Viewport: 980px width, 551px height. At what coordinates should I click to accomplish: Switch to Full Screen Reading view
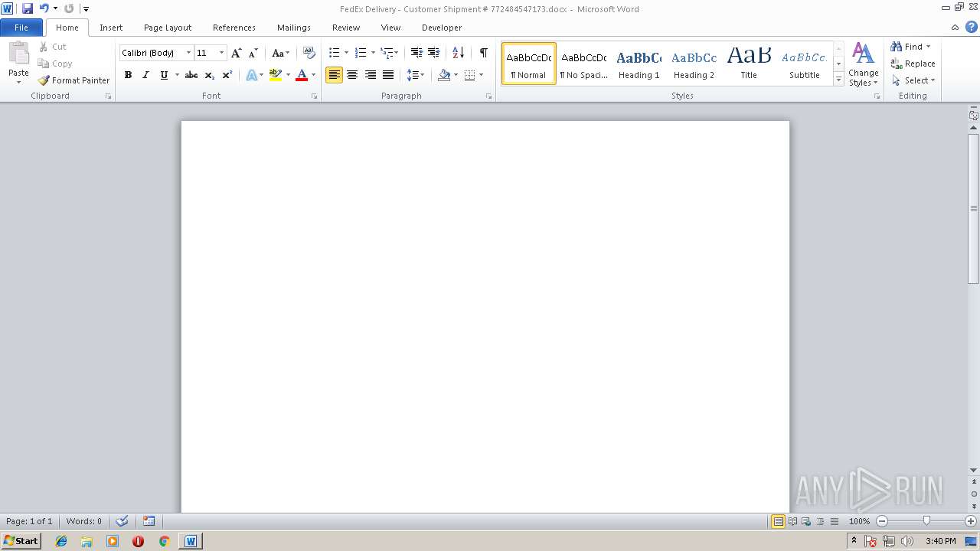792,521
